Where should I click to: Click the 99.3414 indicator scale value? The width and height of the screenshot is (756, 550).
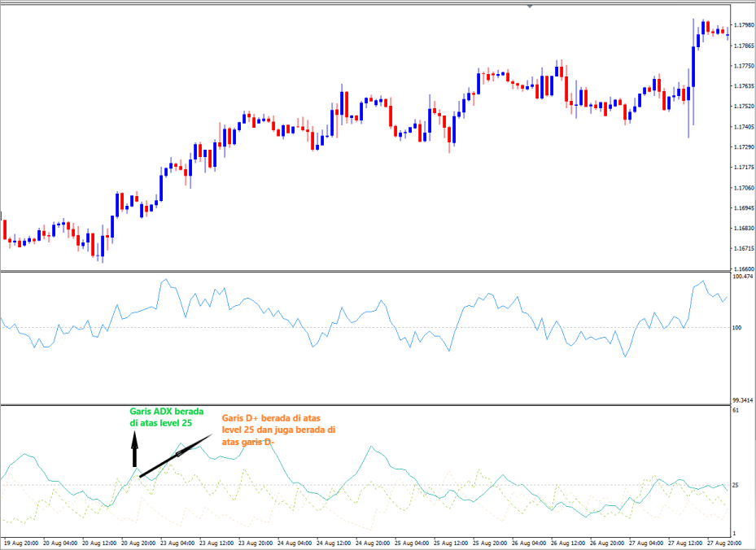point(742,400)
